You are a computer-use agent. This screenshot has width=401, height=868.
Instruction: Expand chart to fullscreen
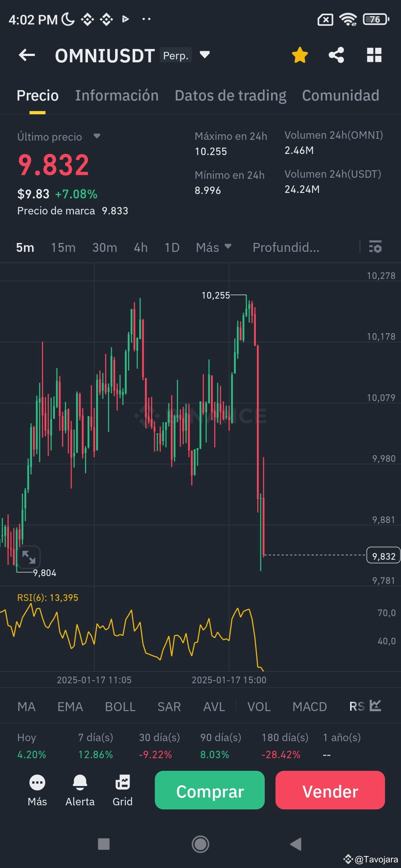coord(29,557)
